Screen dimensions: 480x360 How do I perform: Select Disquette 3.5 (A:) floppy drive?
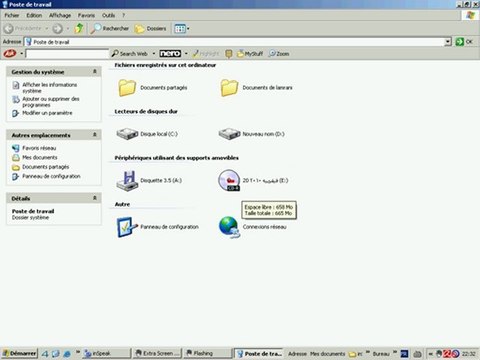(149, 180)
